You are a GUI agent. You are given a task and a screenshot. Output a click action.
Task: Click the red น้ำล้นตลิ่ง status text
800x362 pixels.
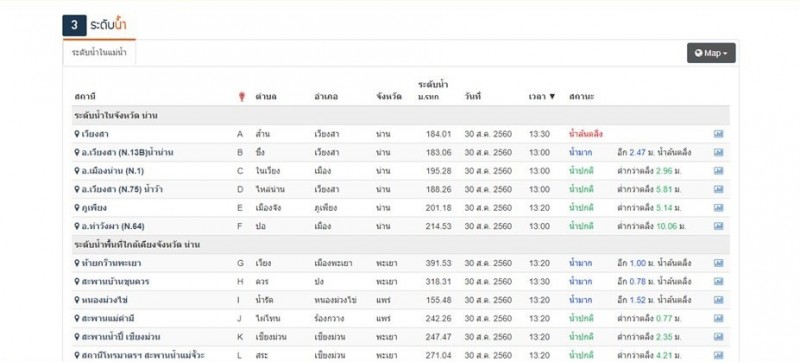tap(586, 134)
